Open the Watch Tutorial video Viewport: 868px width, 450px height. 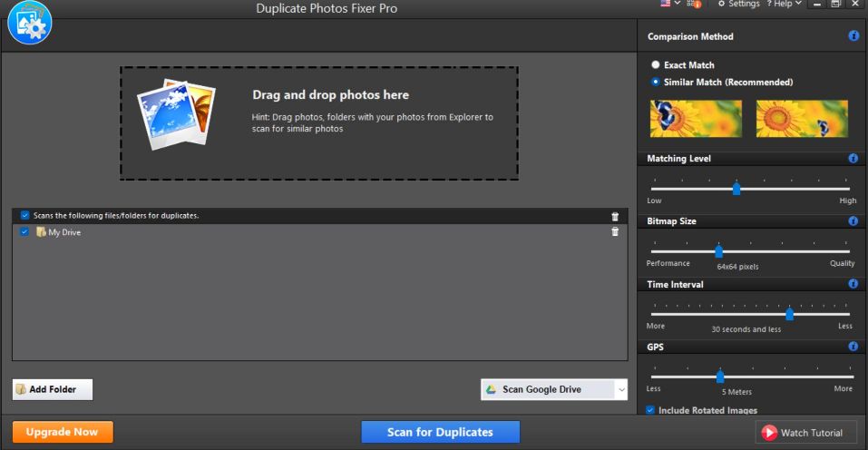[806, 432]
